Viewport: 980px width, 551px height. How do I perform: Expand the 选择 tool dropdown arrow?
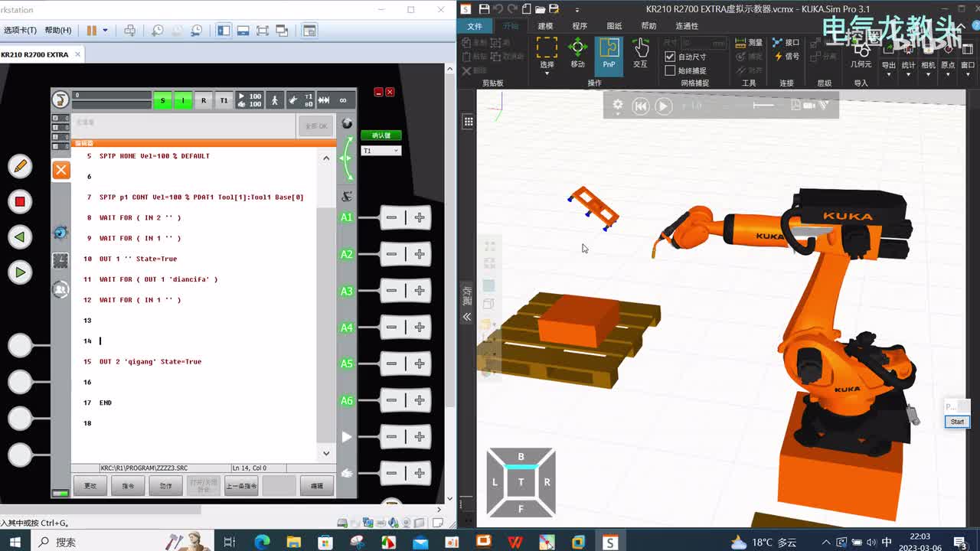point(547,73)
